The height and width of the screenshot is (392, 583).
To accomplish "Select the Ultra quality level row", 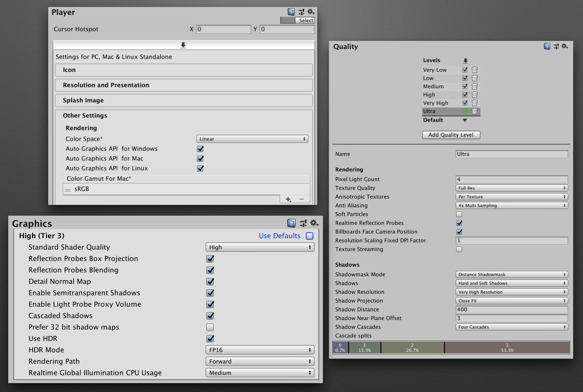I will (451, 111).
